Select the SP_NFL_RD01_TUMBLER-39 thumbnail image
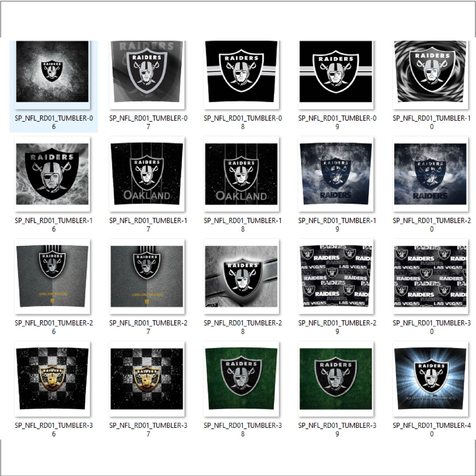The image size is (476, 476). 336,379
